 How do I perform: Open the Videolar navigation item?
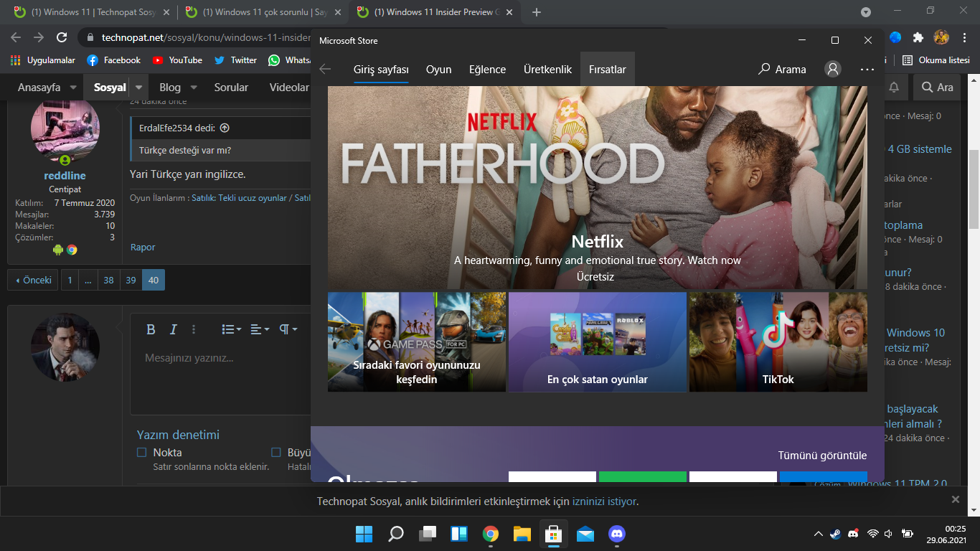click(x=289, y=88)
